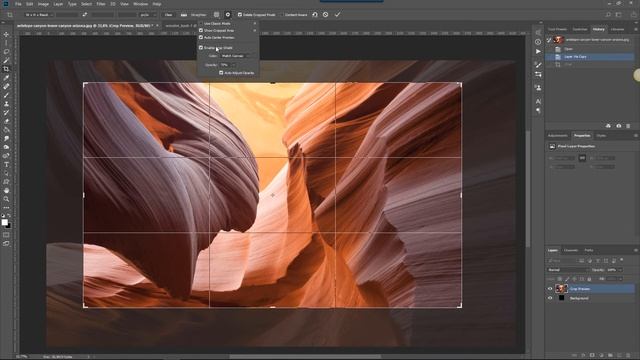Image resolution: width=640 pixels, height=360 pixels.
Task: Open the crop ratio preset dropdown
Action: click(x=38, y=15)
